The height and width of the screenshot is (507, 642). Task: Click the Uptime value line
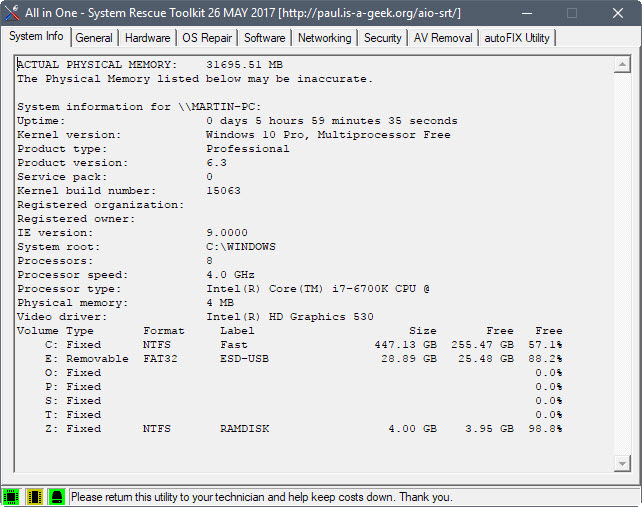(332, 121)
